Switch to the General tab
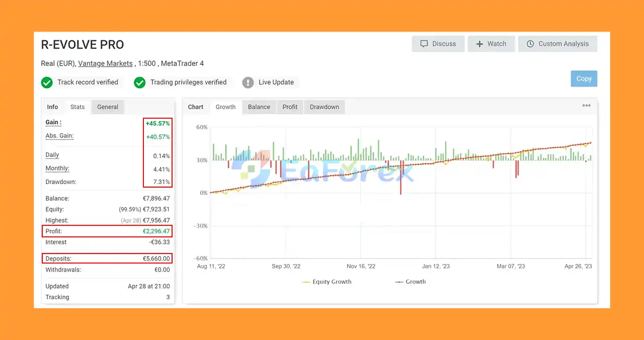Viewport: 644px width, 340px height. click(x=108, y=107)
